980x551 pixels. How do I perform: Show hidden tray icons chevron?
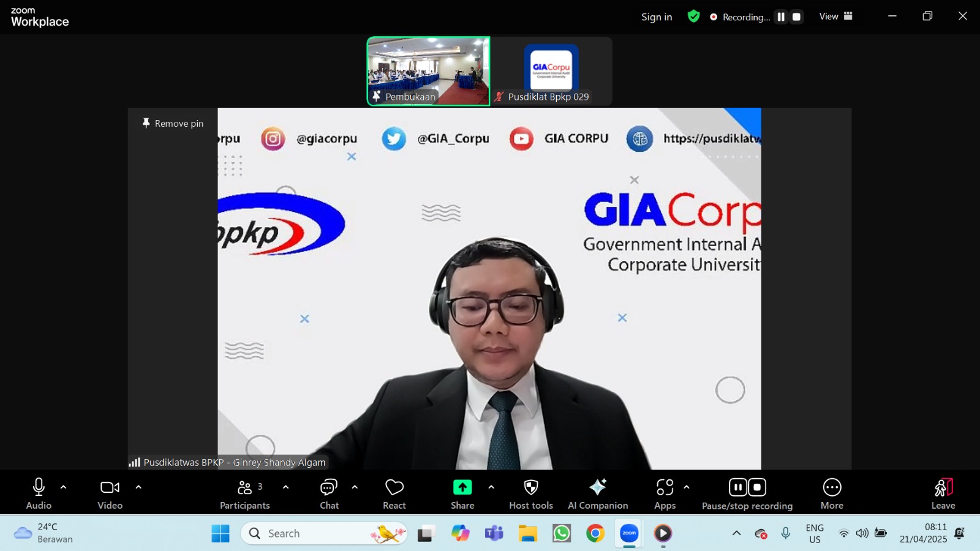[736, 533]
